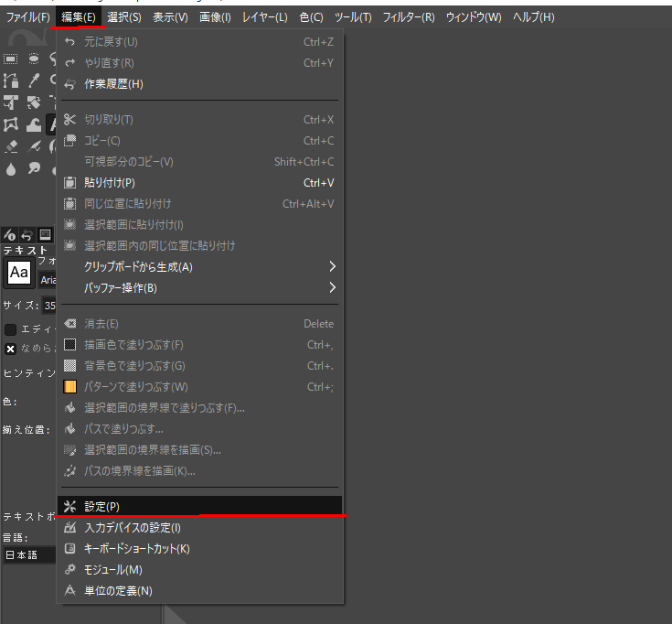
Task: Click パスの境界線を描画(K)... entry
Action: click(199, 471)
